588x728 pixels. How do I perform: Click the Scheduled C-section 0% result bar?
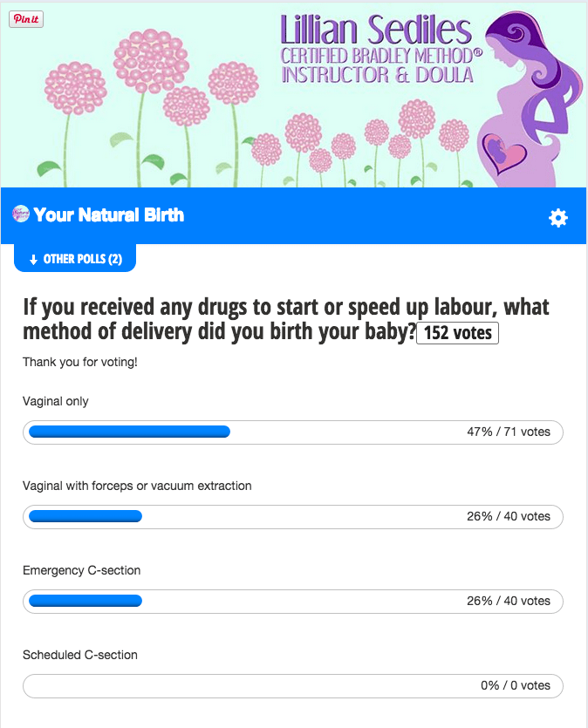(293, 685)
